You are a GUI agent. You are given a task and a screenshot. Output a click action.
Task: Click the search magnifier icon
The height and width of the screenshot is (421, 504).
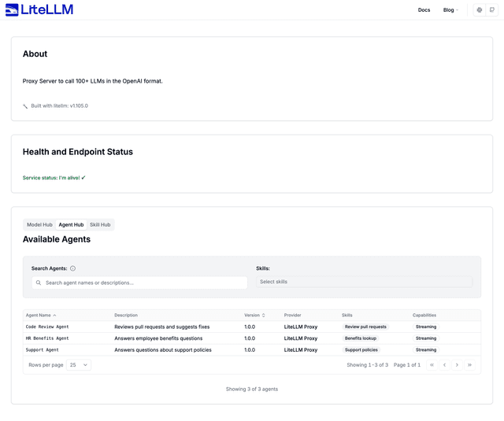[x=39, y=283]
